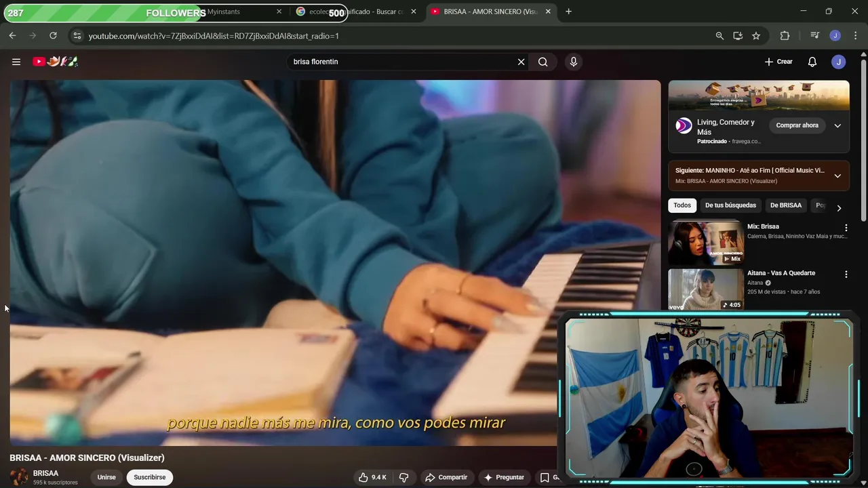The height and width of the screenshot is (488, 868).
Task: Select the De BRISAA filter chip
Action: click(786, 205)
